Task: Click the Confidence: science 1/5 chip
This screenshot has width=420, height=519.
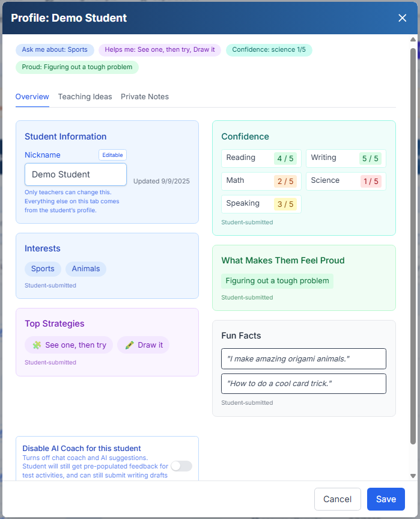Action: click(x=269, y=50)
